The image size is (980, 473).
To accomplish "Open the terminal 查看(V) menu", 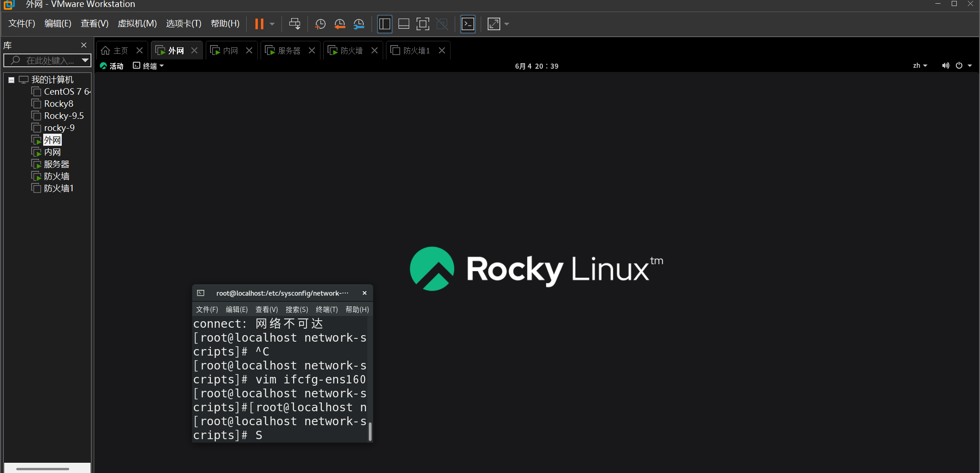I will pyautogui.click(x=267, y=309).
